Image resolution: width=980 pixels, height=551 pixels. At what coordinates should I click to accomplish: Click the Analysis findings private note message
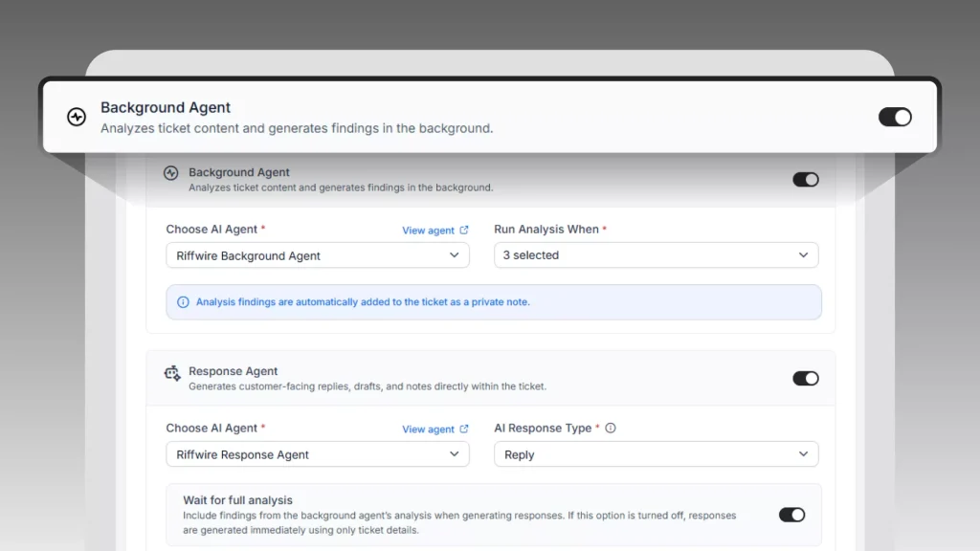pyautogui.click(x=363, y=301)
